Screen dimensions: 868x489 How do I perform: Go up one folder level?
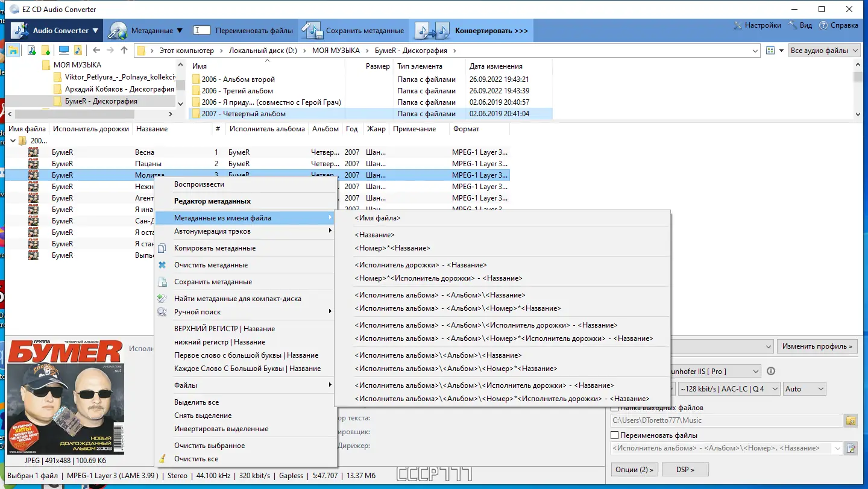[124, 51]
